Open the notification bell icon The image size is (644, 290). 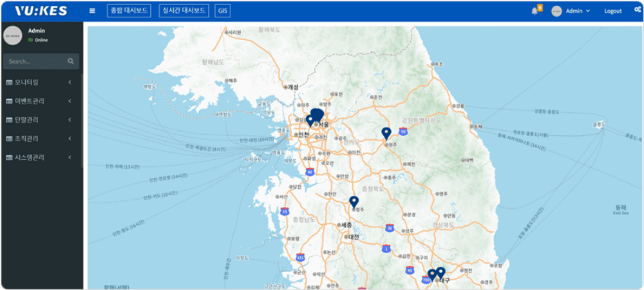[535, 11]
